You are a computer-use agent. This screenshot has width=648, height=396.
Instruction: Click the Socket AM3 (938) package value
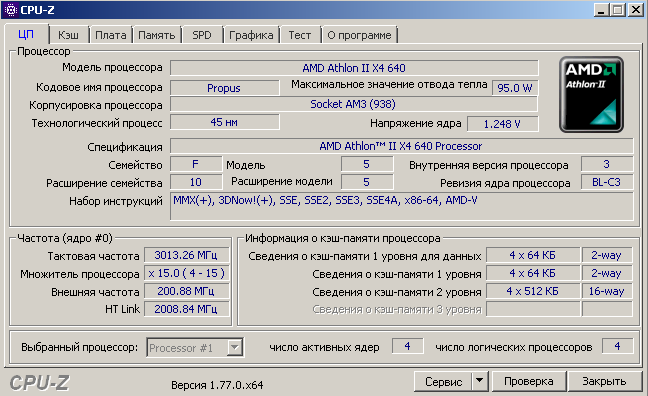[353, 104]
